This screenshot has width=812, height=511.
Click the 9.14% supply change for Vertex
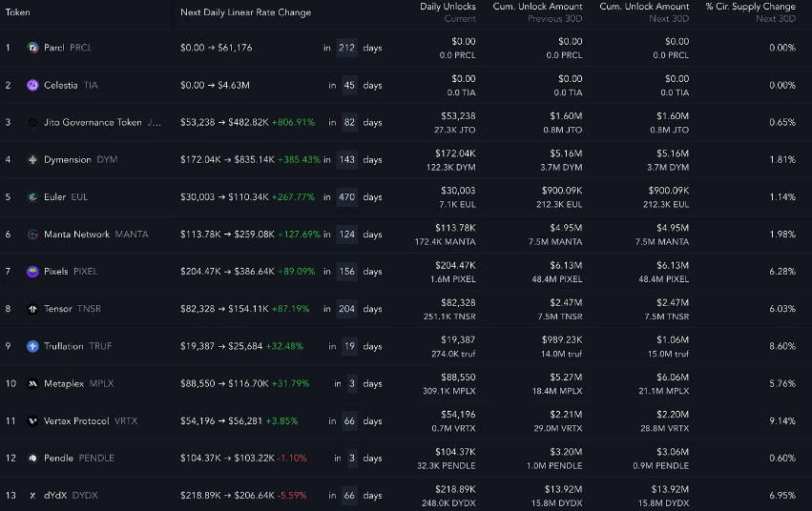pos(782,421)
